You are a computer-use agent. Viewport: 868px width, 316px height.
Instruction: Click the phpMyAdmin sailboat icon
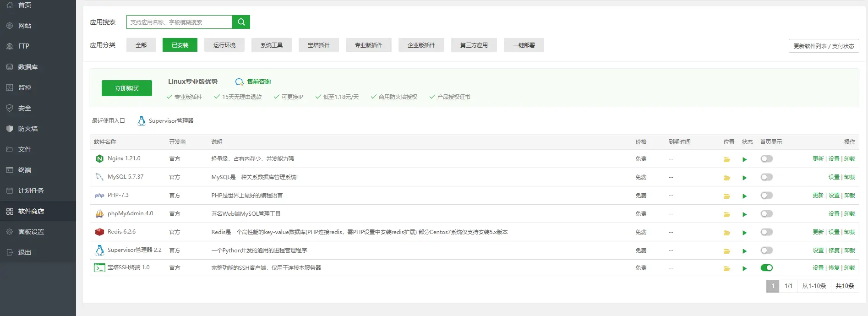pyautogui.click(x=99, y=213)
